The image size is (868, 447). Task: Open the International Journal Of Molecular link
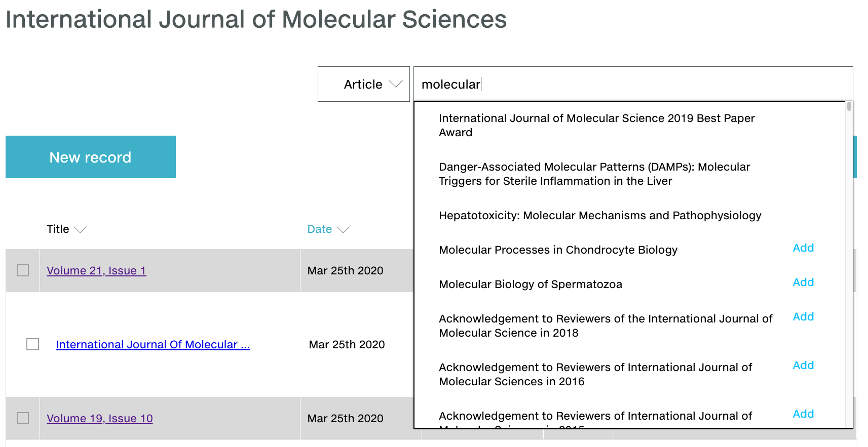pyautogui.click(x=153, y=345)
